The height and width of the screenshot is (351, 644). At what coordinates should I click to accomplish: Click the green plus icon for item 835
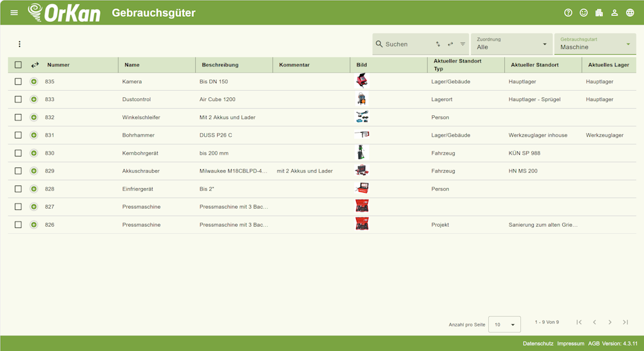33,82
